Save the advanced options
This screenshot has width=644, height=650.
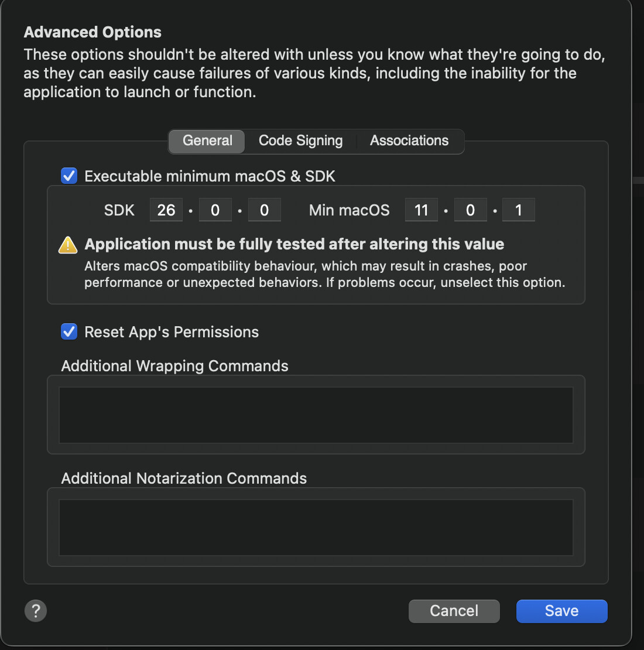click(x=561, y=611)
